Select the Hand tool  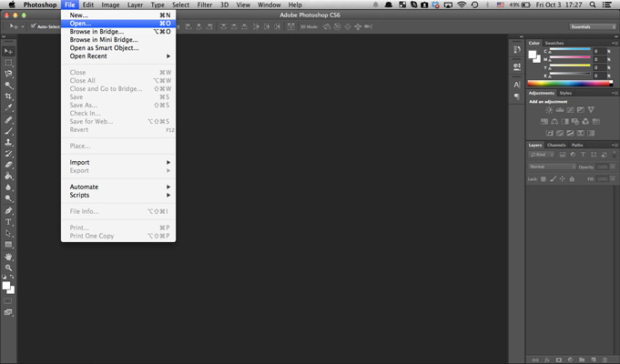point(8,257)
